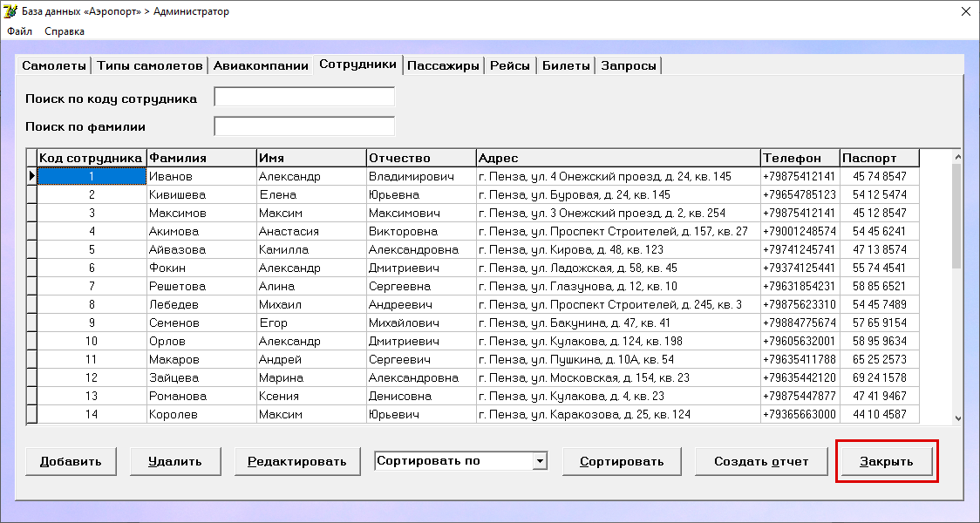Click the address ул. Кирова, д. 48, кв. 123
The width and height of the screenshot is (980, 523).
(x=619, y=250)
